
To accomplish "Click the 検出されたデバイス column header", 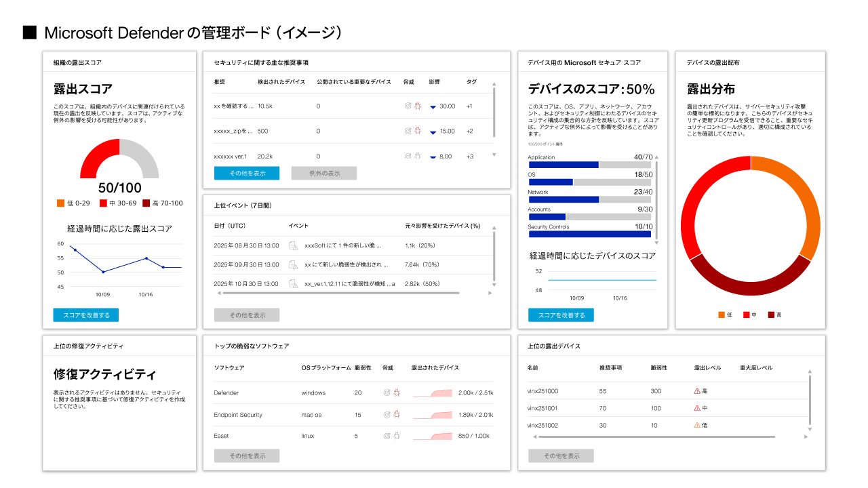I will click(281, 81).
